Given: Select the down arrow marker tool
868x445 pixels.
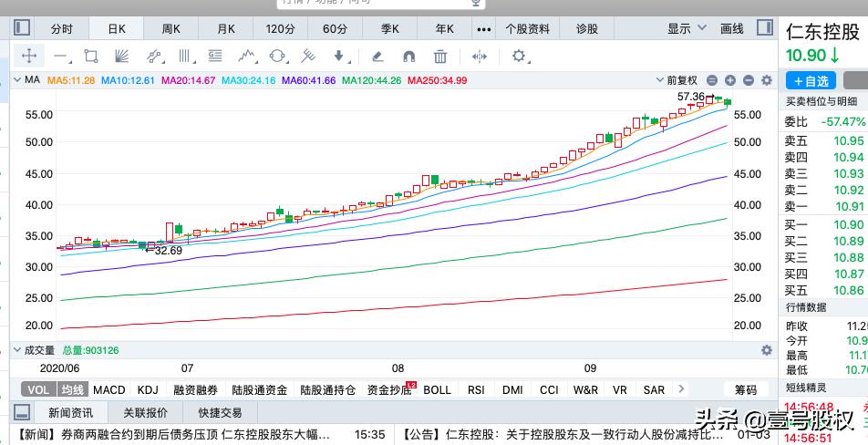Looking at the screenshot, I should [339, 56].
